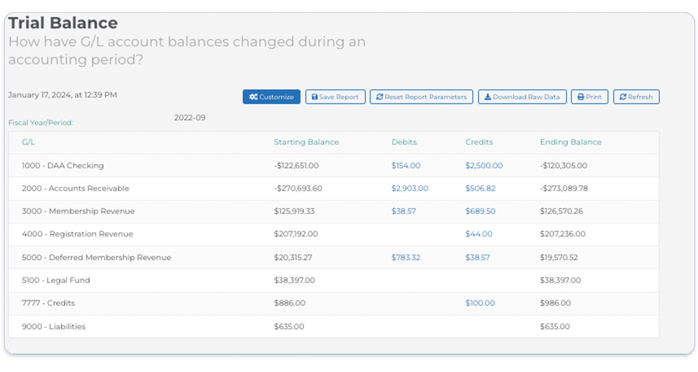698x372 pixels.
Task: Click the 9000 - Liabilities row label
Action: point(53,326)
